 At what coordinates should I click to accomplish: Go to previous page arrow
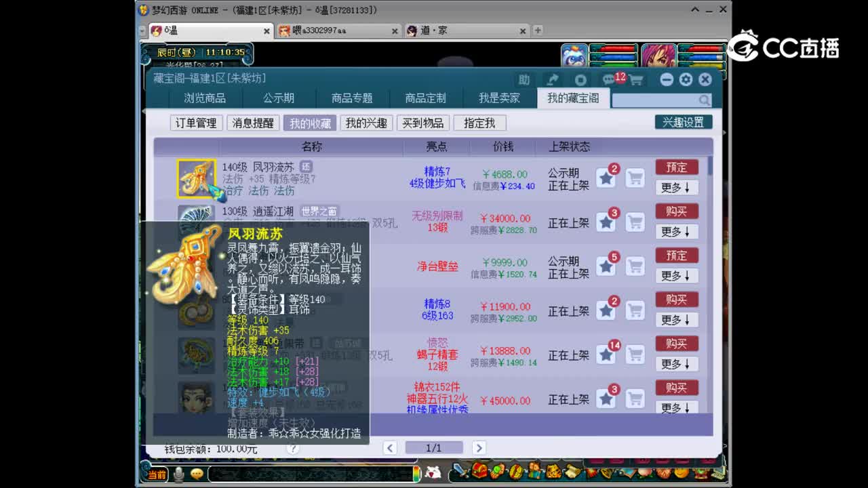390,447
